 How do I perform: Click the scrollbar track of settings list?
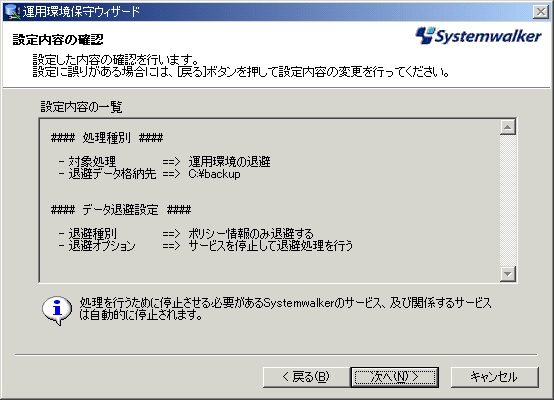pyautogui.click(x=508, y=200)
